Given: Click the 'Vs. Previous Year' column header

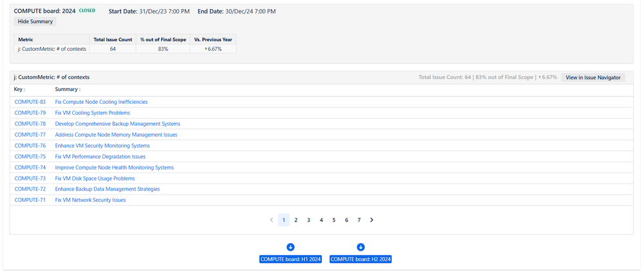Looking at the screenshot, I should point(213,40).
